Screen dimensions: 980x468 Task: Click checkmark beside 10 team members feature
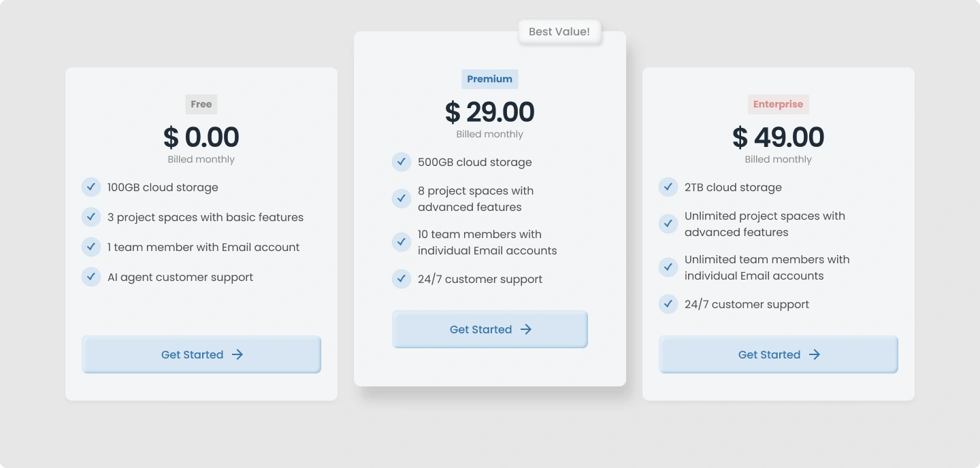tap(402, 242)
